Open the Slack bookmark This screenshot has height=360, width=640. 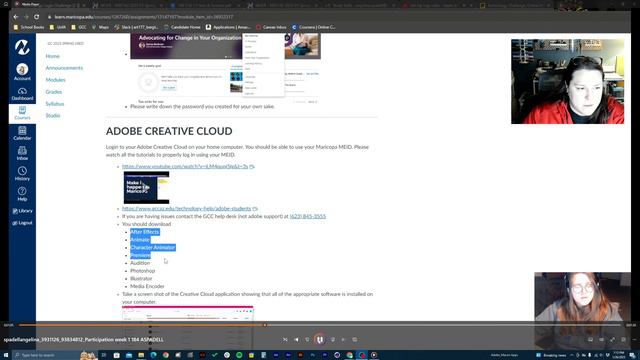click(x=136, y=27)
